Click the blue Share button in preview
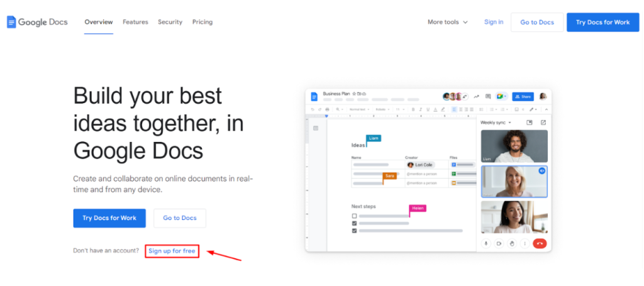644x286 pixels. (523, 96)
